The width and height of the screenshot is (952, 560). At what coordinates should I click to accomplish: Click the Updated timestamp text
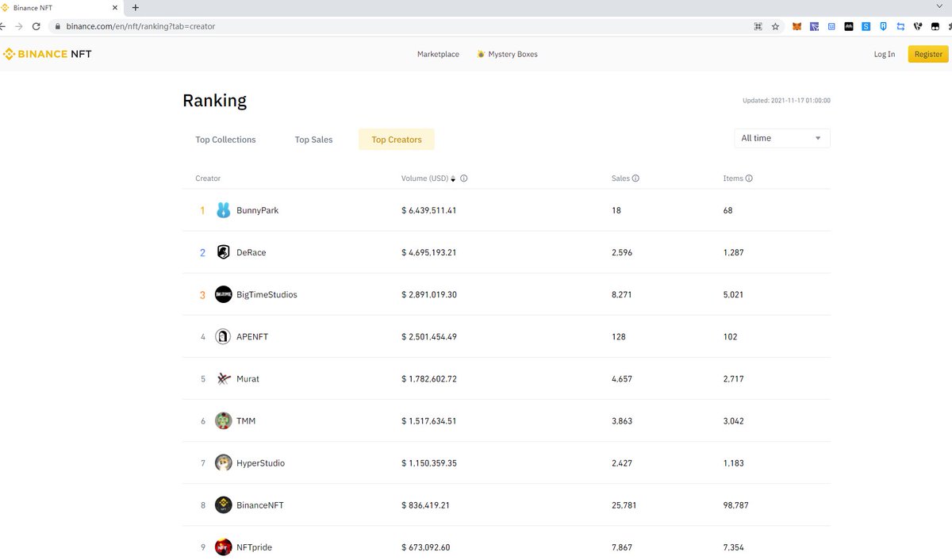pos(786,101)
